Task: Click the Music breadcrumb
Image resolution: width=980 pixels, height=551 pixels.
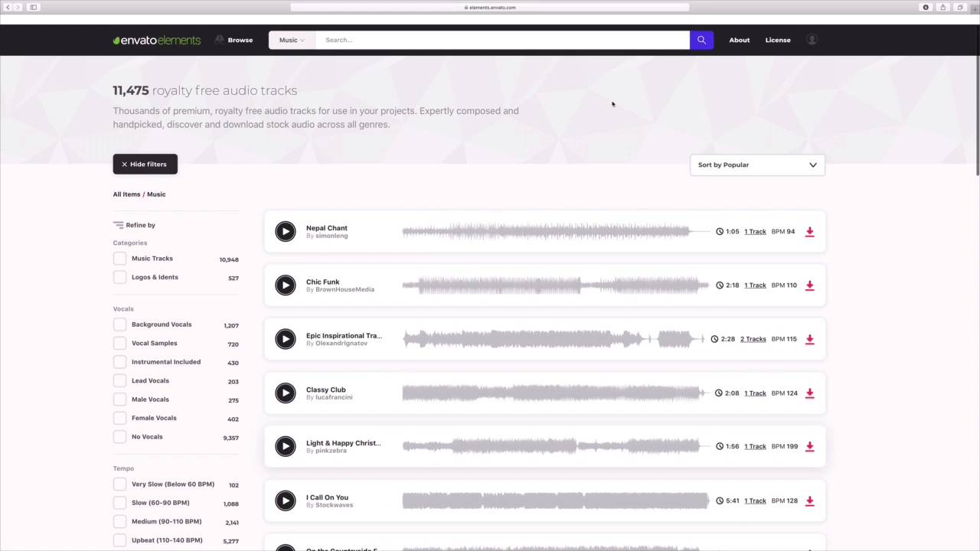Action: click(x=156, y=194)
